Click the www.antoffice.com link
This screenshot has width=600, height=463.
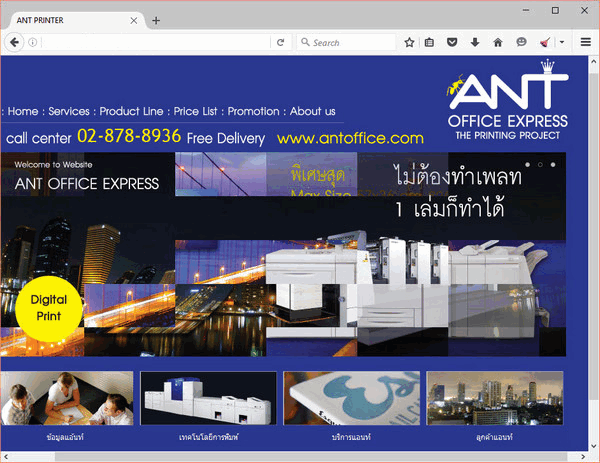tap(350, 138)
